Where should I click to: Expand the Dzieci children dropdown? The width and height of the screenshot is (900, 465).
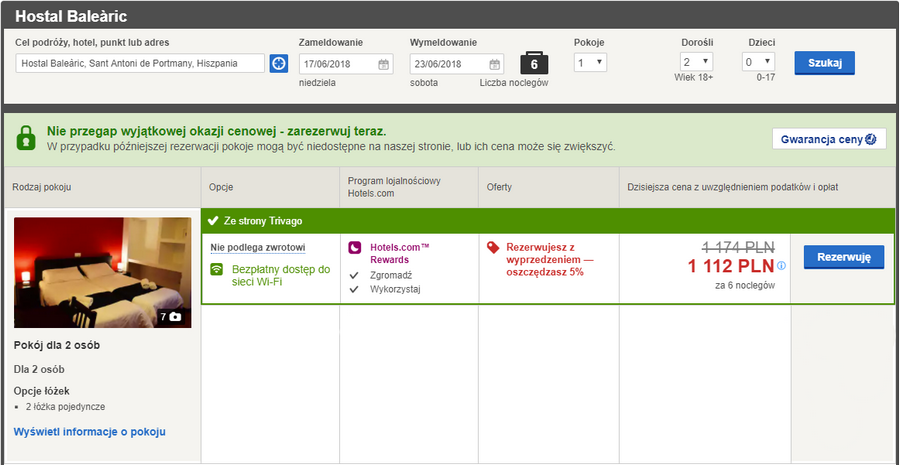pyautogui.click(x=759, y=62)
